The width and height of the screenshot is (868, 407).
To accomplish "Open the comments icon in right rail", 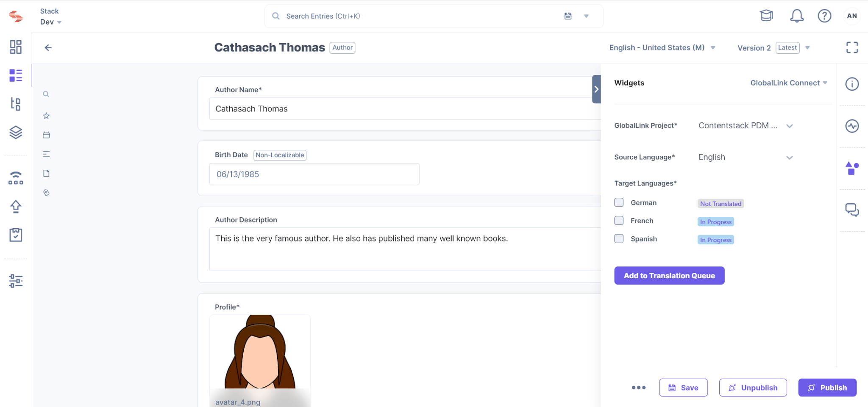I will coord(852,210).
